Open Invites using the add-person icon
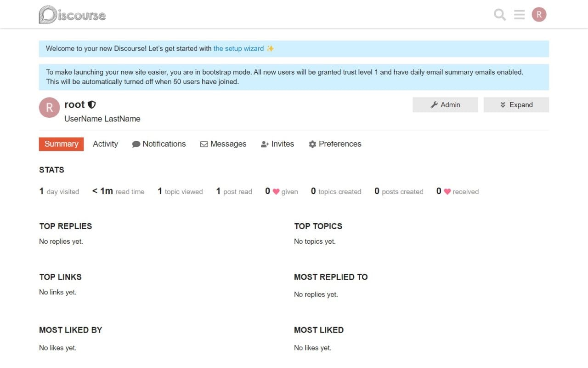This screenshot has width=588, height=368. pyautogui.click(x=265, y=144)
